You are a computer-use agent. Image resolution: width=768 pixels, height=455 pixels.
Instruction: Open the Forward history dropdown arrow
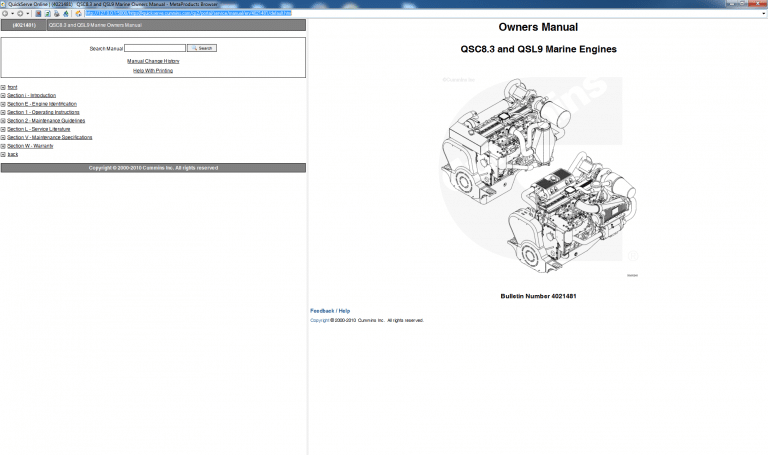point(27,13)
